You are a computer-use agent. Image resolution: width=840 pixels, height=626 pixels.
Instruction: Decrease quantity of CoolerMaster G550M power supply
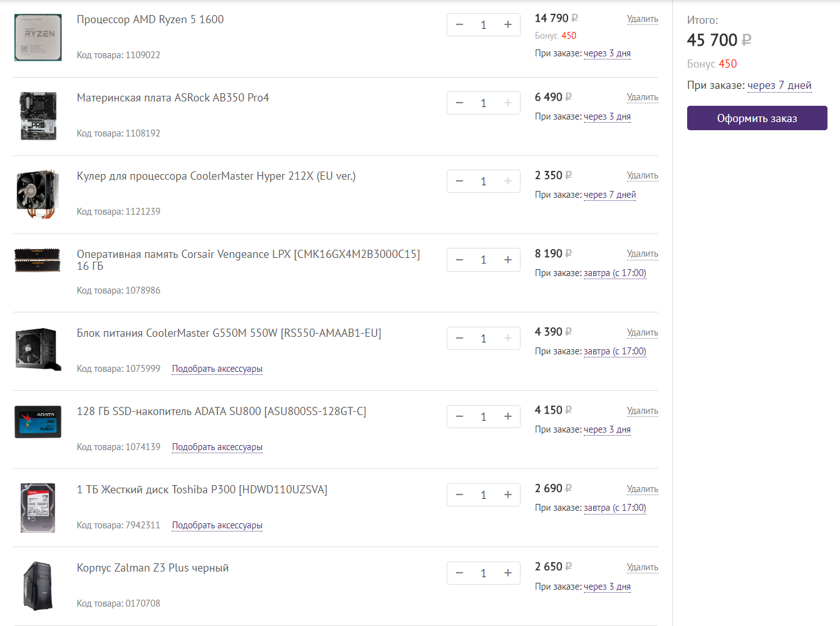(x=460, y=338)
